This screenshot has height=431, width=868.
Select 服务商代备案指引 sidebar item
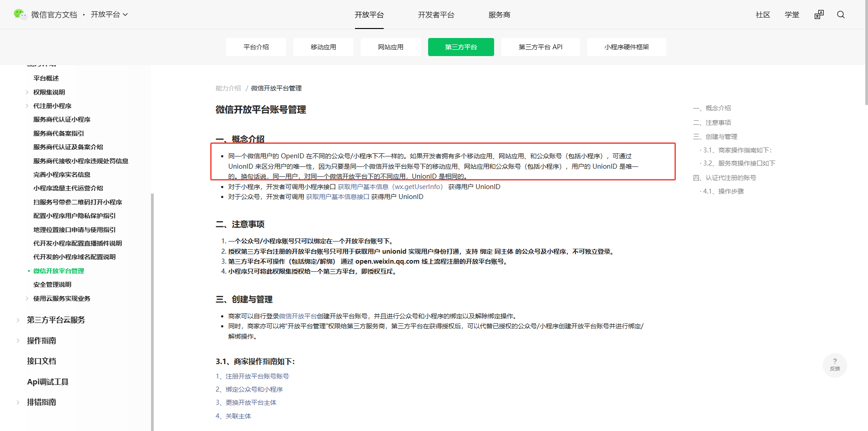coord(59,133)
